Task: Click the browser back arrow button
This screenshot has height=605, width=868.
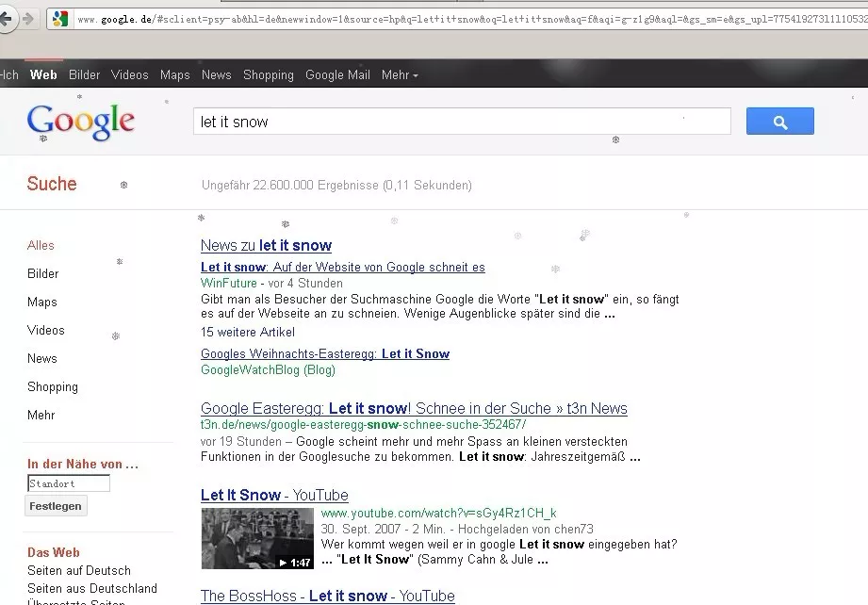Action: point(6,20)
